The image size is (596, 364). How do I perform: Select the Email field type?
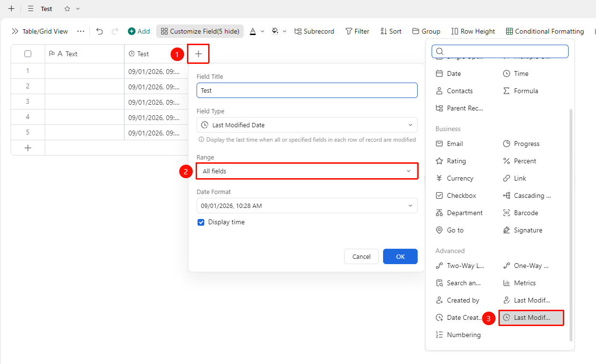(x=449, y=144)
